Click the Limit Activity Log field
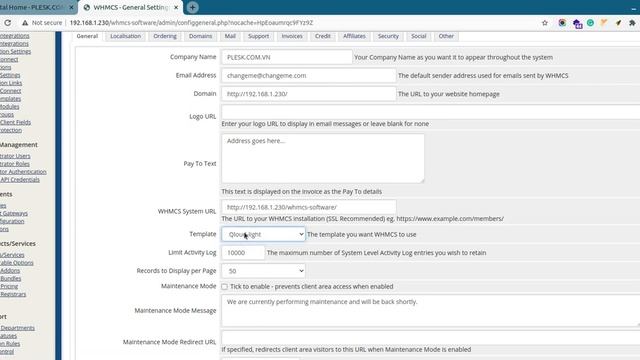Image resolution: width=640 pixels, height=360 pixels. 243,253
